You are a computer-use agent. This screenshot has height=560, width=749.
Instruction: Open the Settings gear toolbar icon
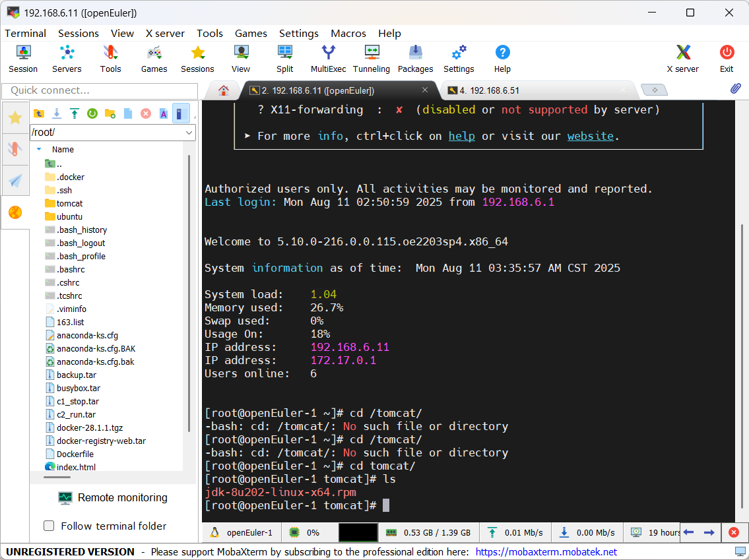pos(459,59)
